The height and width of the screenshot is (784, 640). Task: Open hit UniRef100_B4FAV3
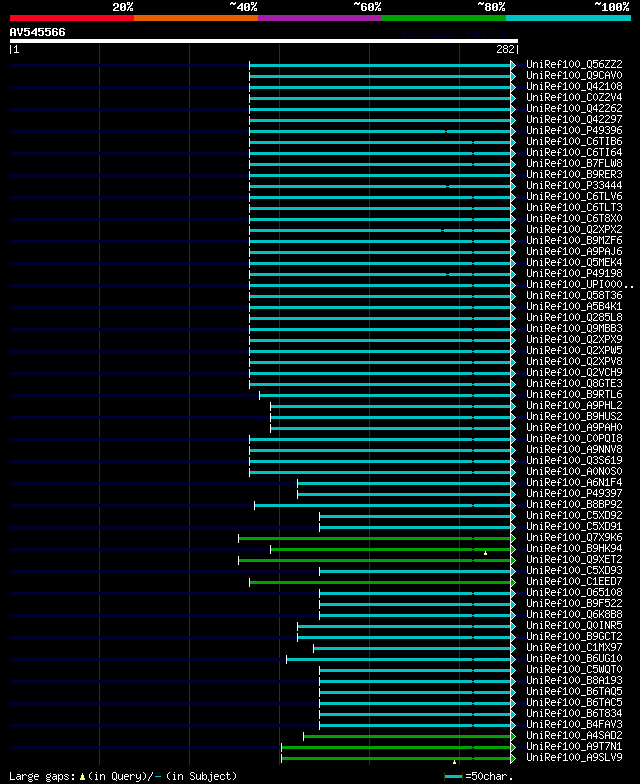click(574, 724)
